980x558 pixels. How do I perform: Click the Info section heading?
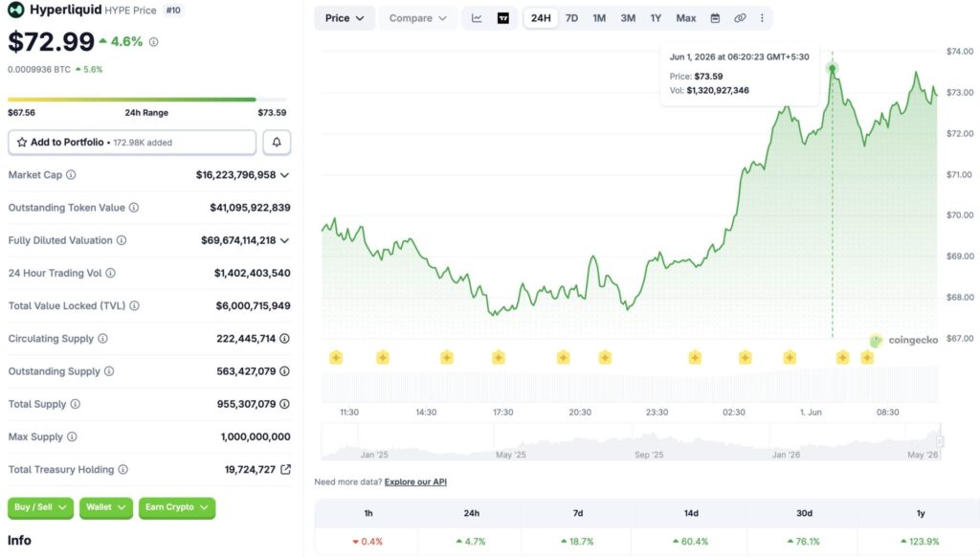pyautogui.click(x=19, y=541)
